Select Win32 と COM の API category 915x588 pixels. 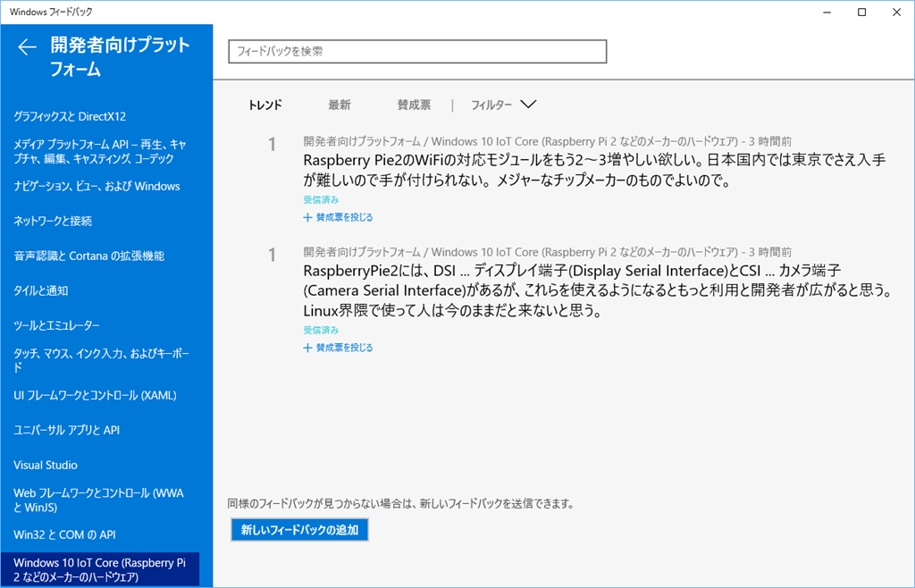pyautogui.click(x=64, y=534)
